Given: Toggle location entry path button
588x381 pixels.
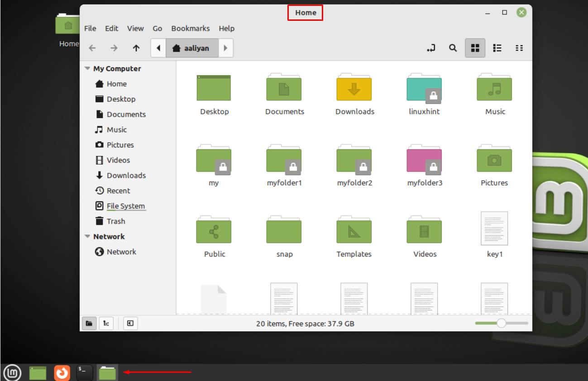Looking at the screenshot, I should [431, 48].
